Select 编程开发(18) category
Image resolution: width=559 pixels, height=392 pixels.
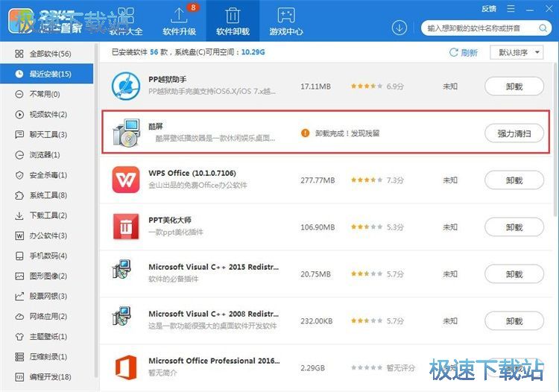(x=47, y=377)
